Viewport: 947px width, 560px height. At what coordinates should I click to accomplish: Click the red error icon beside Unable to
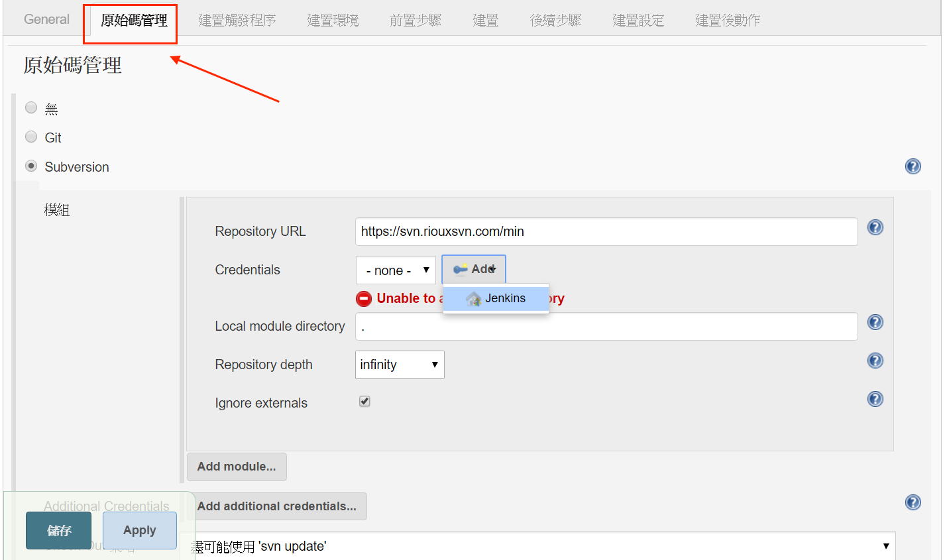364,298
